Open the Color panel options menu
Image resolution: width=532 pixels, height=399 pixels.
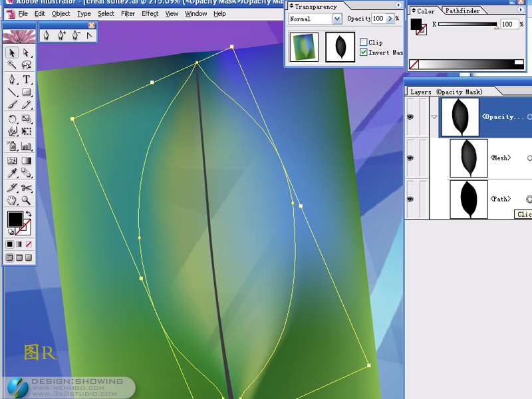(521, 10)
